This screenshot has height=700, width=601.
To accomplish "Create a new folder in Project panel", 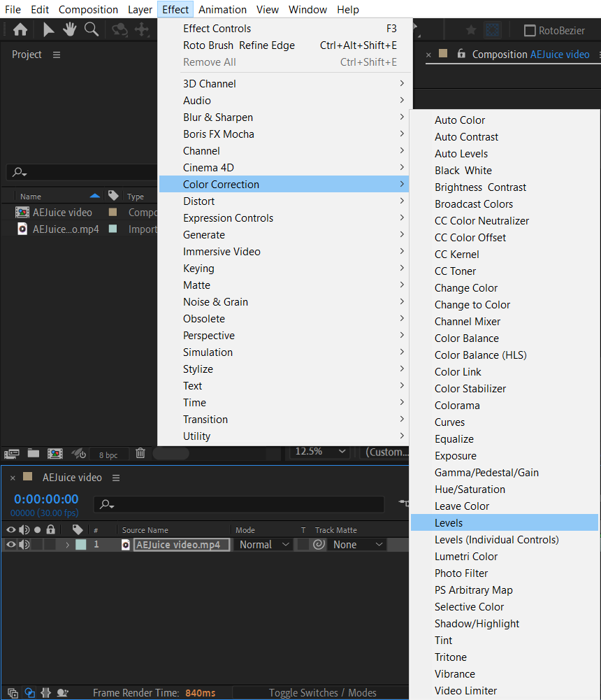I will pyautogui.click(x=34, y=454).
